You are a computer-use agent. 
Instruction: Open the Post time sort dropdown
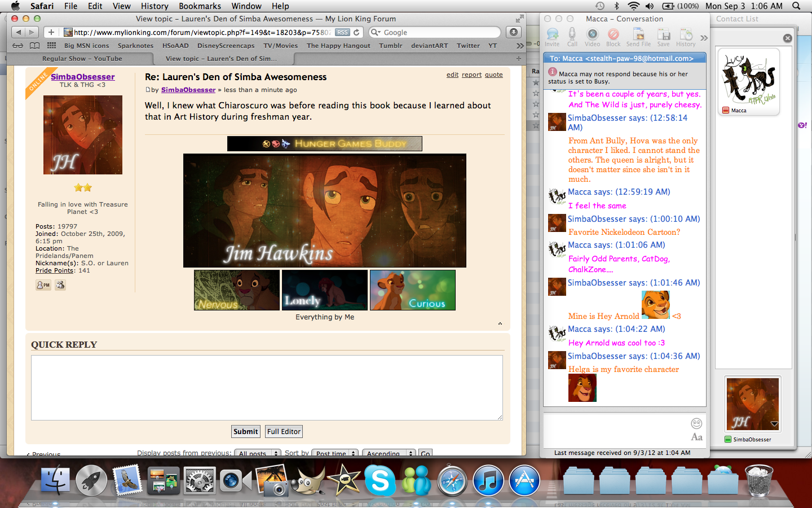(x=336, y=453)
